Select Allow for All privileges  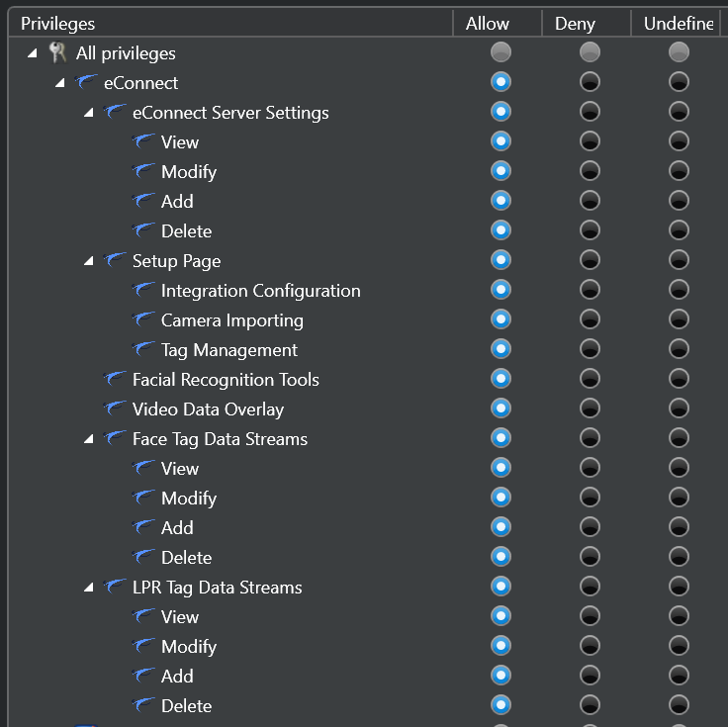[x=501, y=52]
